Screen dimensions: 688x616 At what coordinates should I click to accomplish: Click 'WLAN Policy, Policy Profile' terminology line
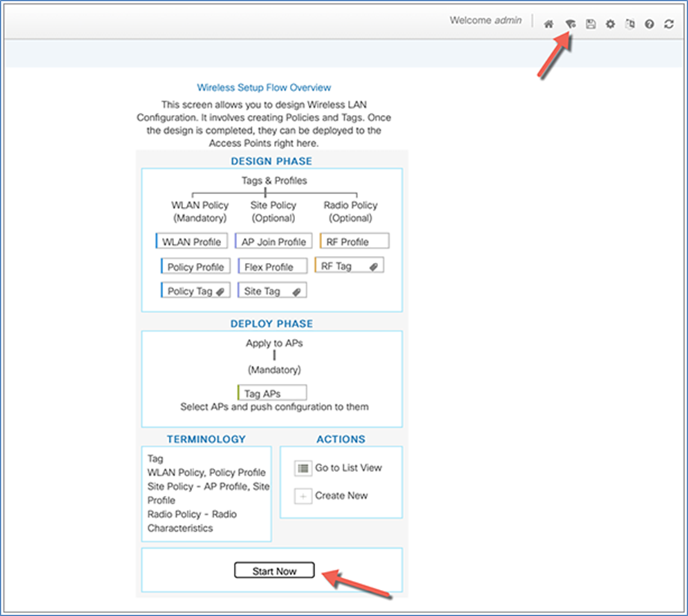pos(207,473)
